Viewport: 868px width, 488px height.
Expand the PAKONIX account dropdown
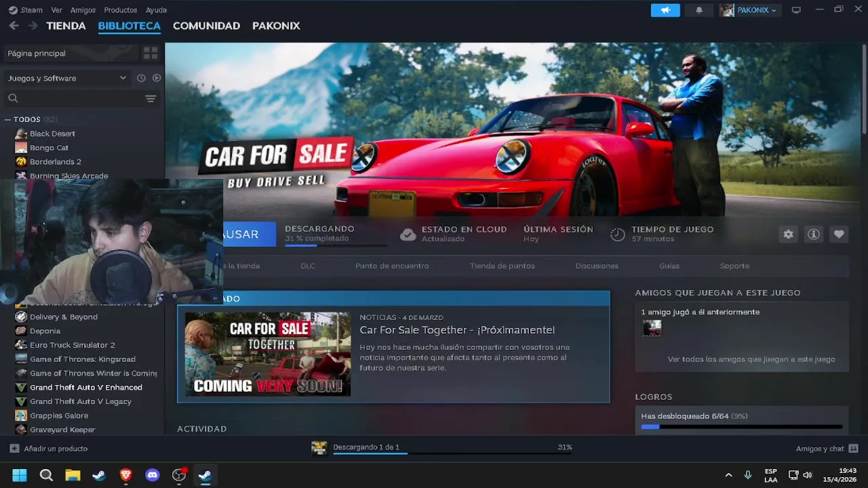pyautogui.click(x=750, y=10)
